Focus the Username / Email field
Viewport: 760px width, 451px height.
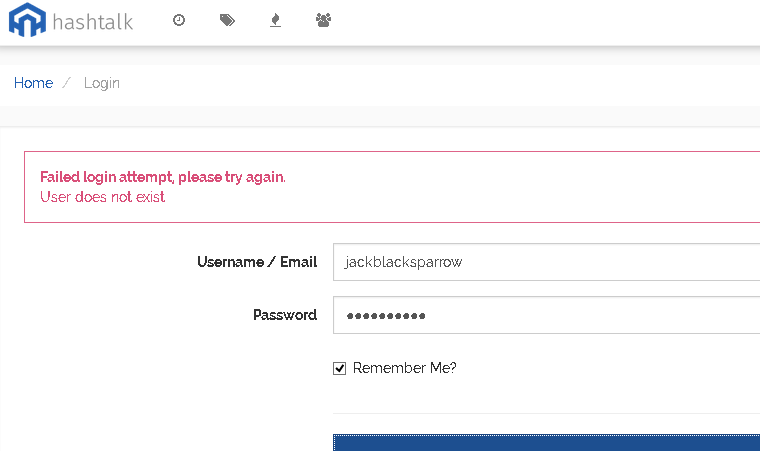coord(546,262)
